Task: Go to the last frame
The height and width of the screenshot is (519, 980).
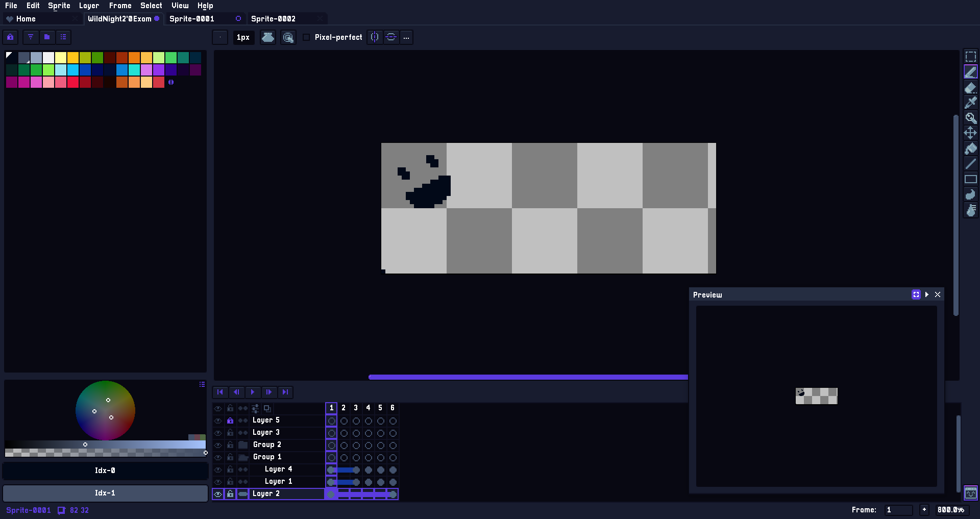Action: [x=285, y=392]
